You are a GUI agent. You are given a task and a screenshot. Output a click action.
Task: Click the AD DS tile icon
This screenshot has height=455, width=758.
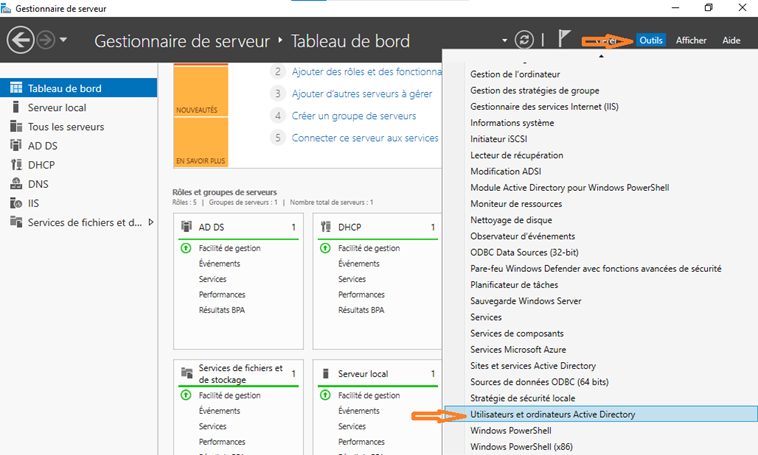tap(186, 226)
